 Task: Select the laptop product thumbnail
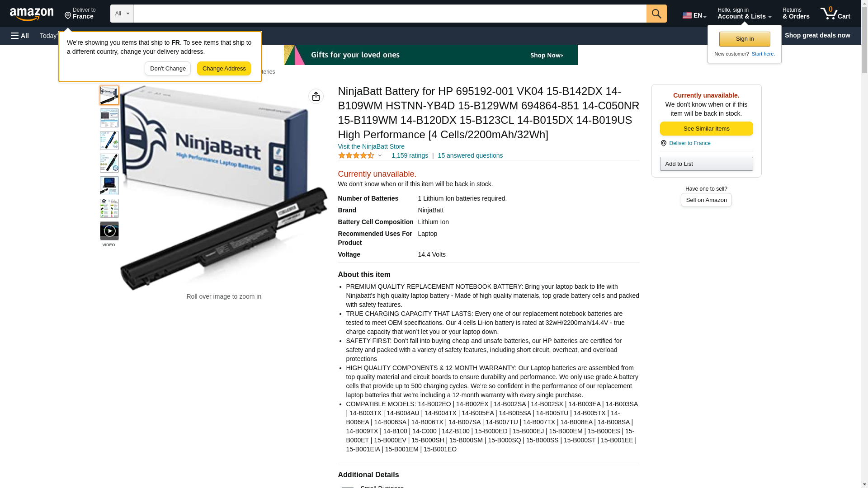[109, 186]
